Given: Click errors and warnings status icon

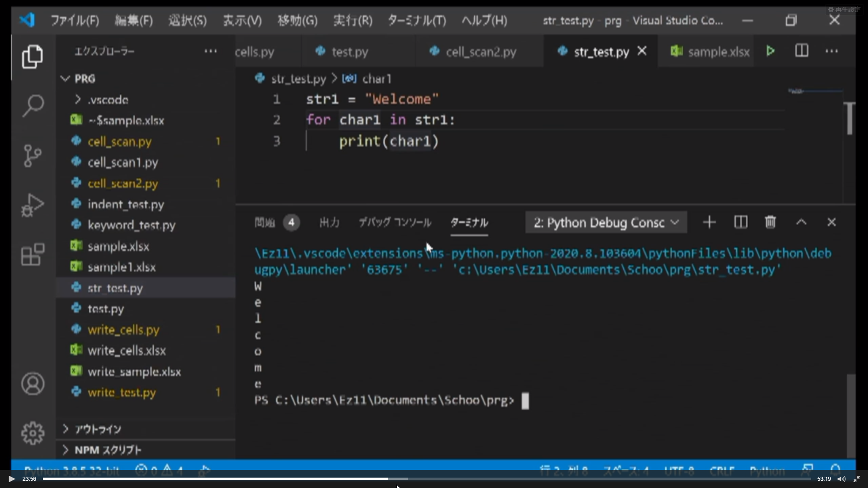Looking at the screenshot, I should [x=159, y=471].
